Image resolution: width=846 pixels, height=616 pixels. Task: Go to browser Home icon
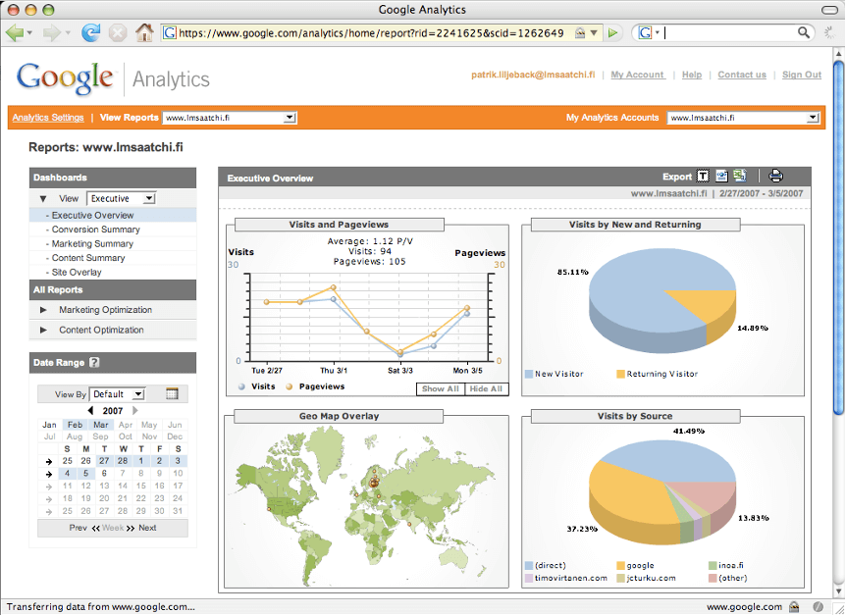click(x=144, y=33)
